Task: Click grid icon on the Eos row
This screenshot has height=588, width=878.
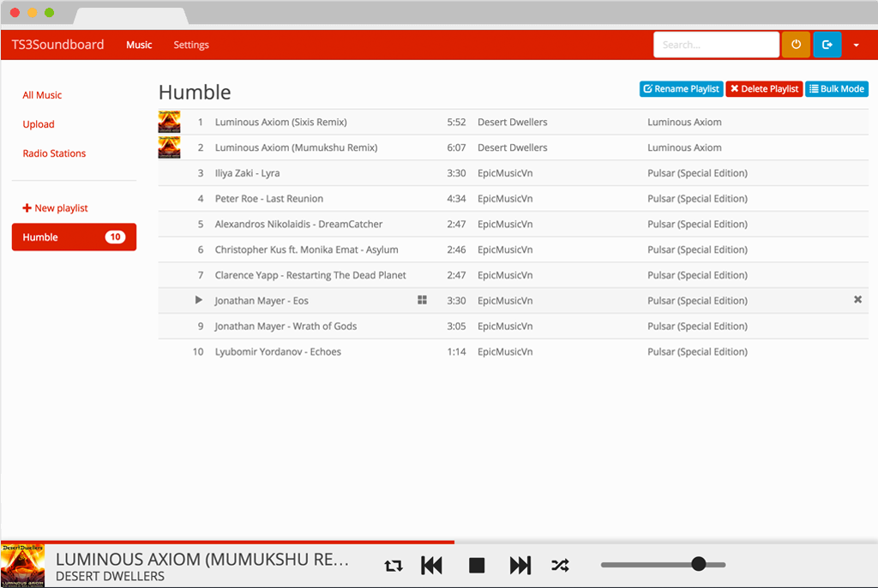Action: tap(422, 300)
